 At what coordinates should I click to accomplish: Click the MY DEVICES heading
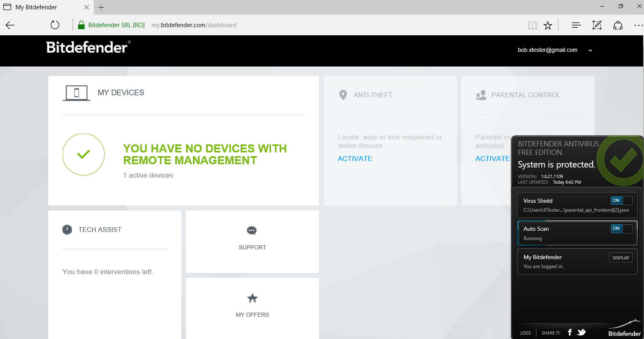[121, 93]
